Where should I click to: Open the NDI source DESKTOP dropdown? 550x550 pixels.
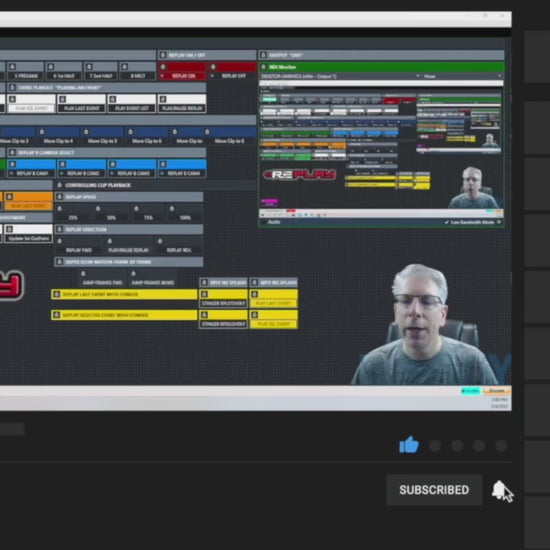(x=340, y=76)
